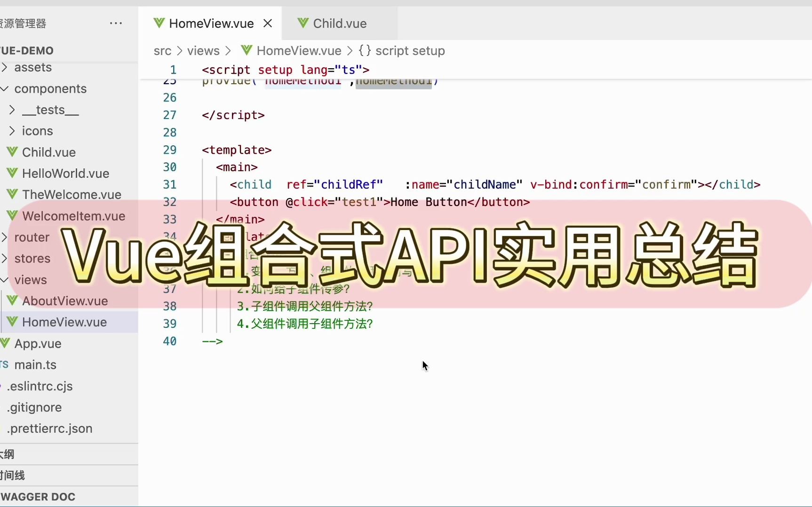This screenshot has height=507, width=812.
Task: Expand the SWAGGER DOC section
Action: [69, 497]
